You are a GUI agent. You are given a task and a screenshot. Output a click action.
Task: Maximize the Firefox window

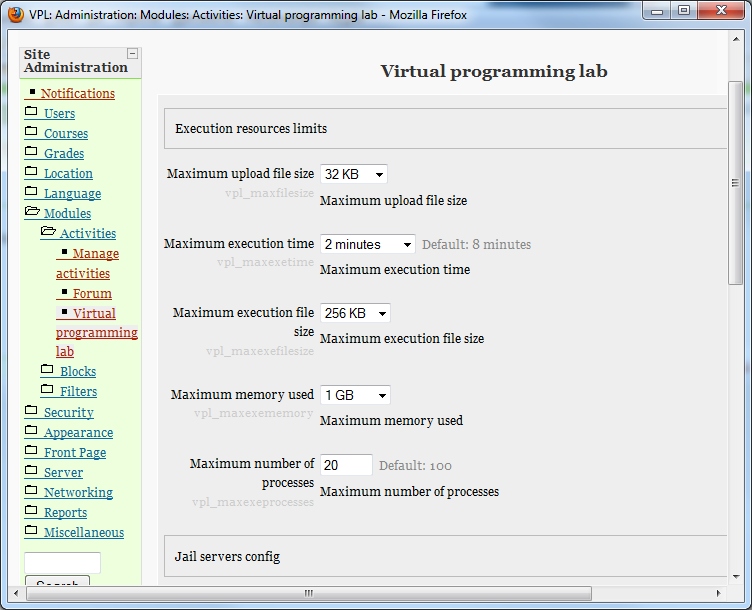click(x=684, y=10)
